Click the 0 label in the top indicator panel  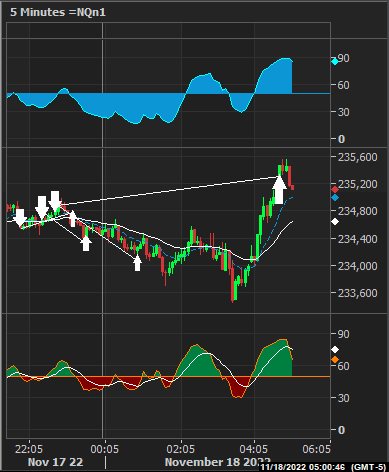(341, 139)
